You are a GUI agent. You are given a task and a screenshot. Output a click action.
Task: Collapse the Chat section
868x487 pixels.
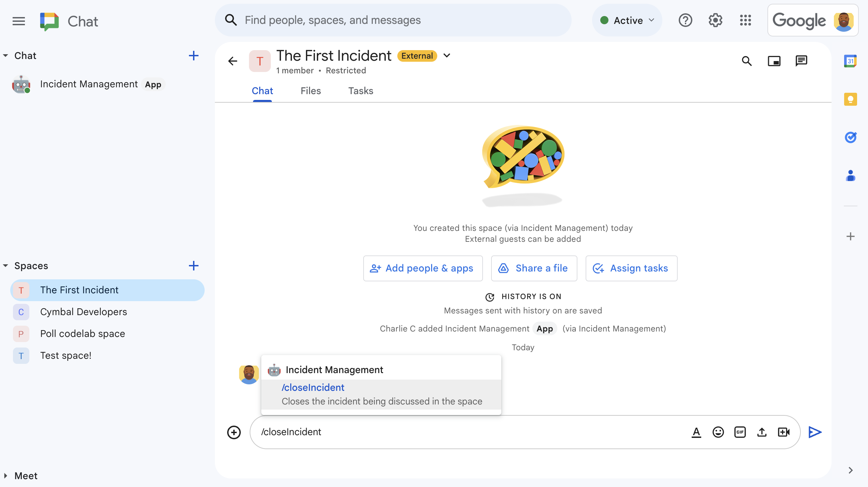pos(6,55)
